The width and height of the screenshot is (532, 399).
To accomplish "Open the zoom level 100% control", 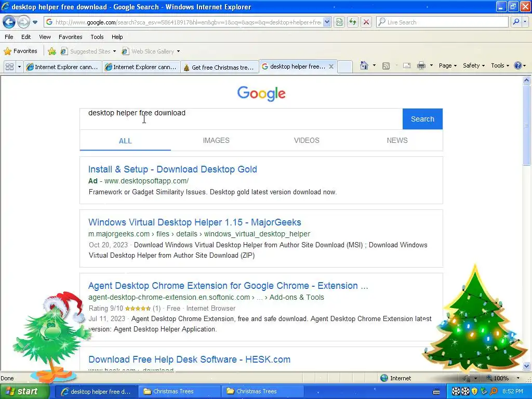I will point(503,378).
